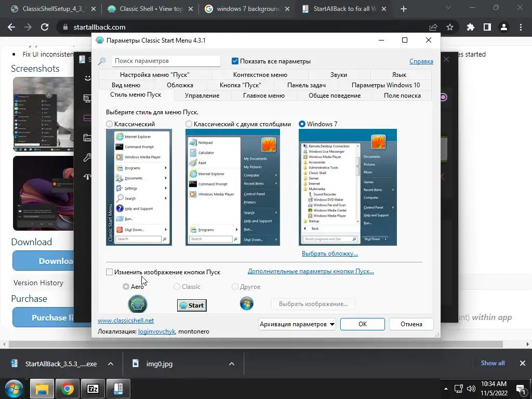532x399 pixels.
Task: Click the Windows 7 style preview image
Action: click(x=348, y=187)
